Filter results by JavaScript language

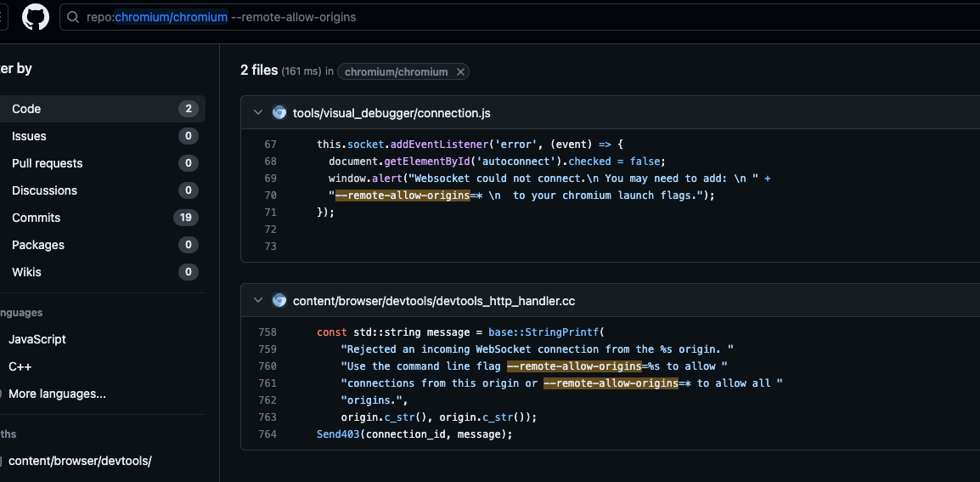37,339
